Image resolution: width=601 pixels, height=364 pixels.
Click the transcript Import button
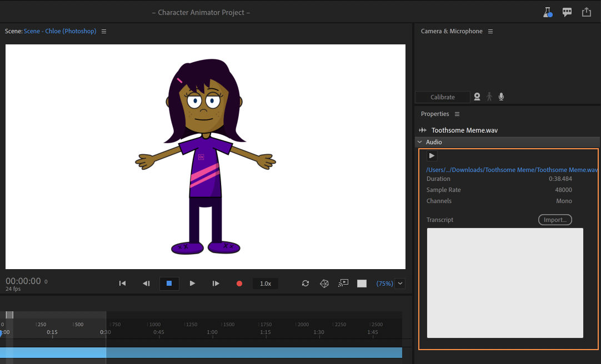click(554, 220)
